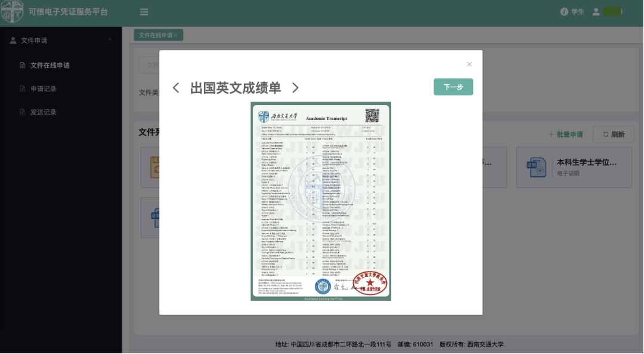Toggle the sidebar collapse hamburger icon
This screenshot has width=644, height=354.
(144, 12)
